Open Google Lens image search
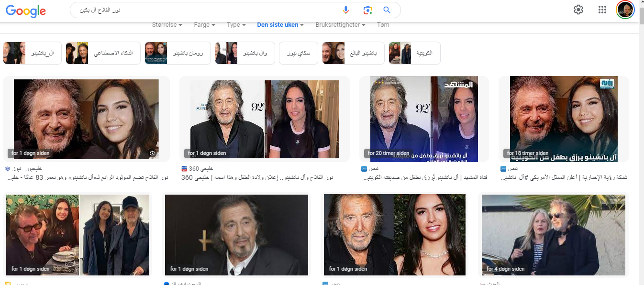Image resolution: width=644 pixels, height=285 pixels. click(367, 10)
